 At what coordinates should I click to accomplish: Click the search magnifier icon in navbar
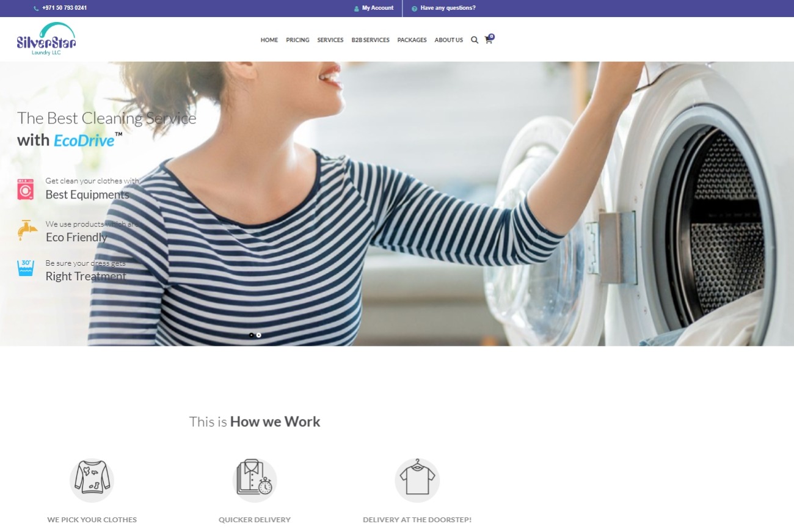click(475, 40)
